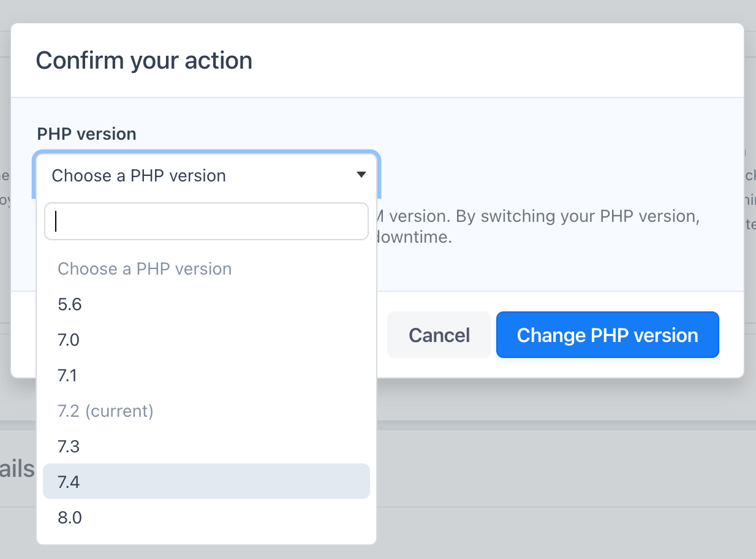This screenshot has height=559, width=756.
Task: Click the dropdown arrow on the version selector
Action: [x=360, y=175]
